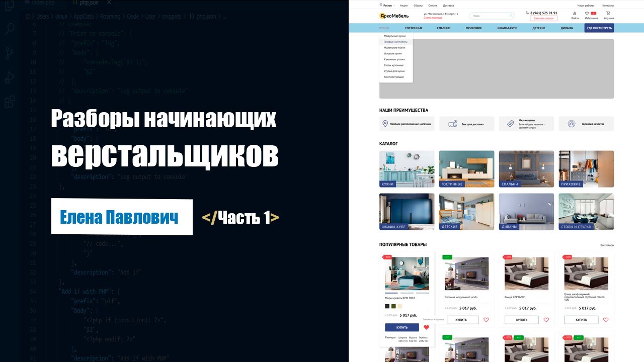The width and height of the screenshot is (644, 362).
Task: Select Кухонные уголки from the dropdown
Action: pyautogui.click(x=396, y=59)
